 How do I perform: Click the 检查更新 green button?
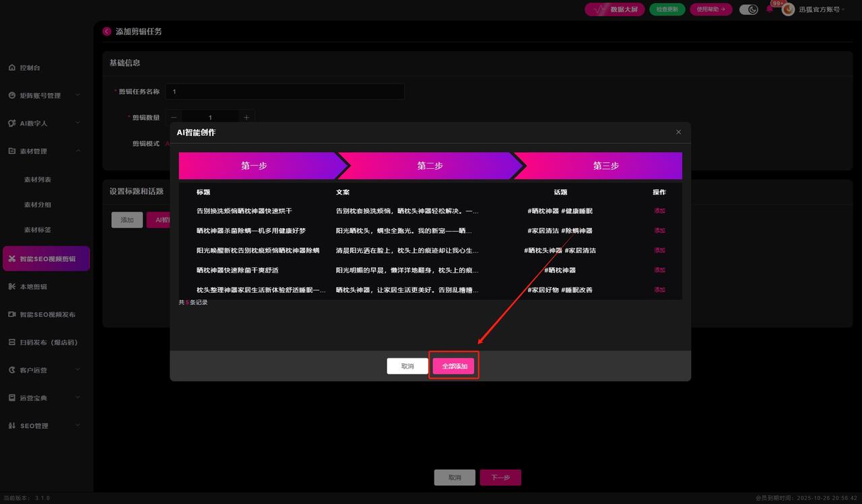[667, 9]
